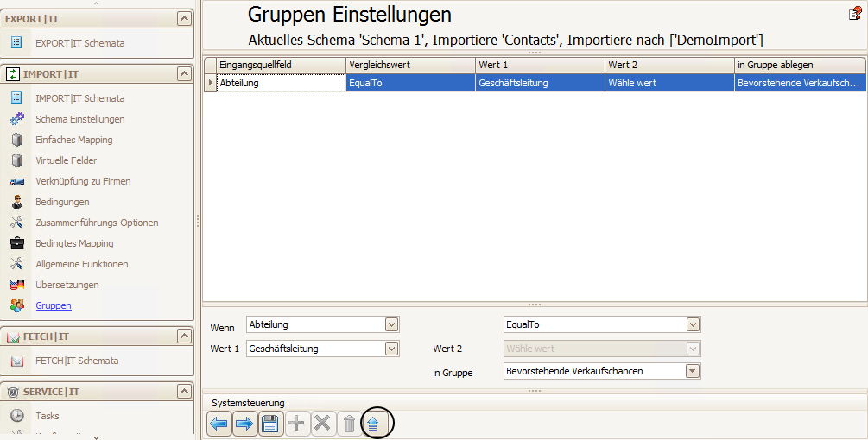Save using the floppy disk button
The width and height of the screenshot is (868, 440).
point(269,424)
